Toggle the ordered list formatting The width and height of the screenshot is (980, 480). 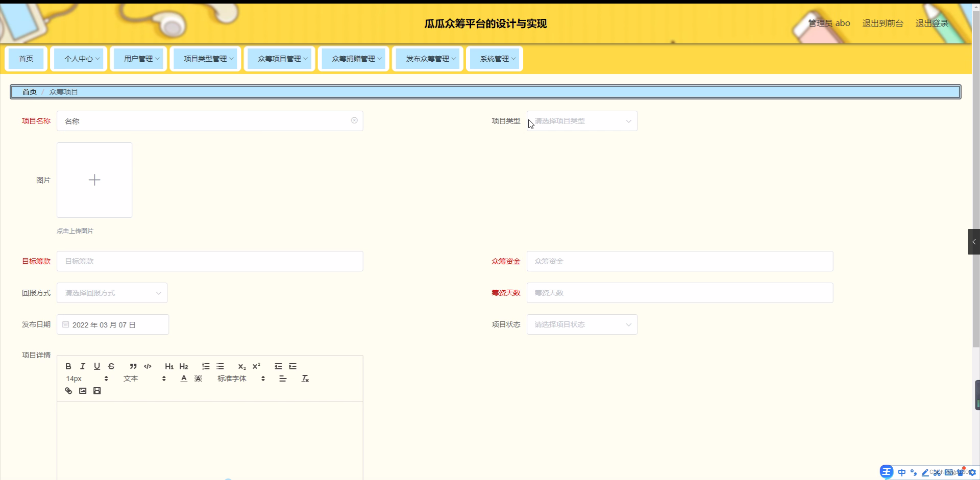[205, 366]
